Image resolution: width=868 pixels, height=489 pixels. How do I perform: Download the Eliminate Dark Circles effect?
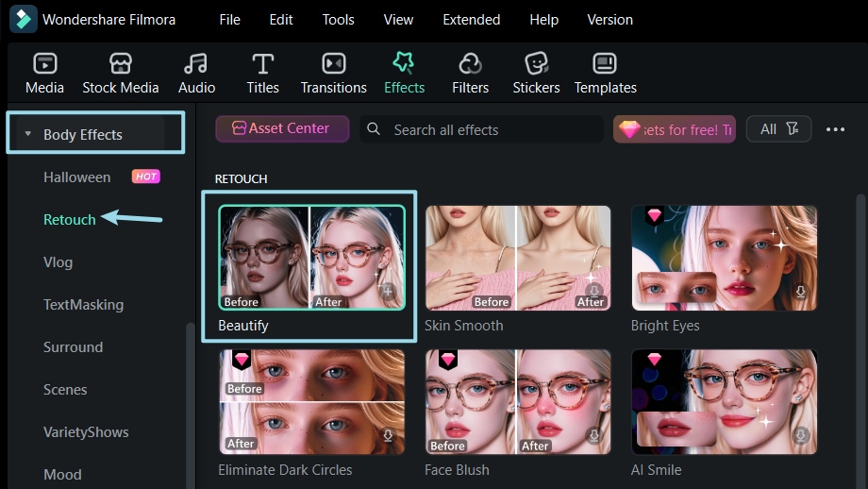pos(388,436)
